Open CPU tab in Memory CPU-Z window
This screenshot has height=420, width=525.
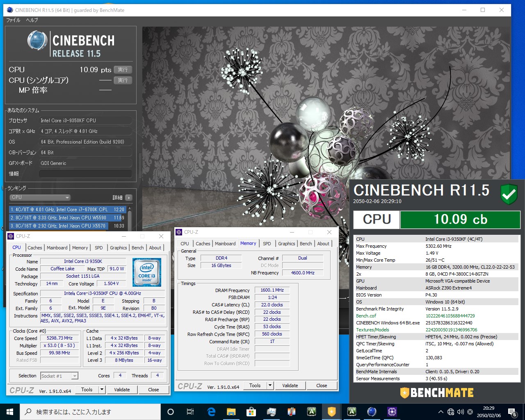185,244
